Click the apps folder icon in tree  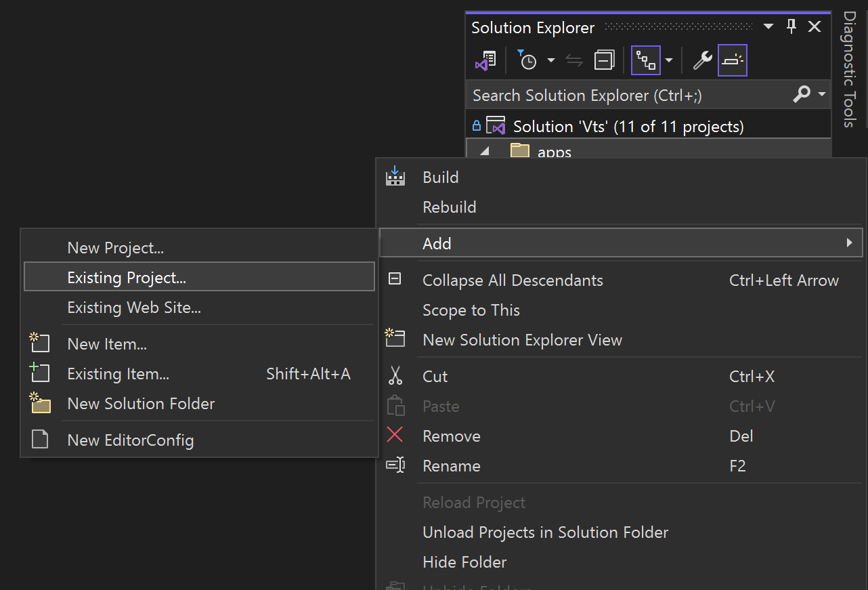(x=520, y=150)
